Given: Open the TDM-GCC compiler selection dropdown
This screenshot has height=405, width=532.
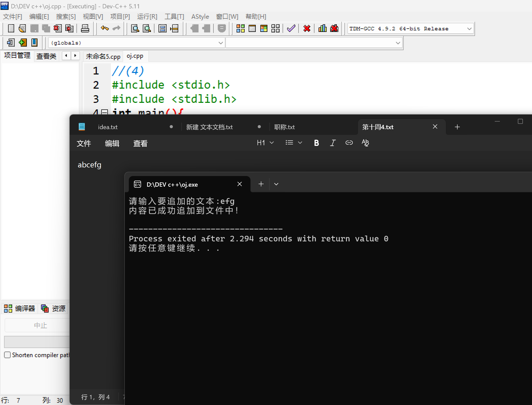Looking at the screenshot, I should coord(469,29).
